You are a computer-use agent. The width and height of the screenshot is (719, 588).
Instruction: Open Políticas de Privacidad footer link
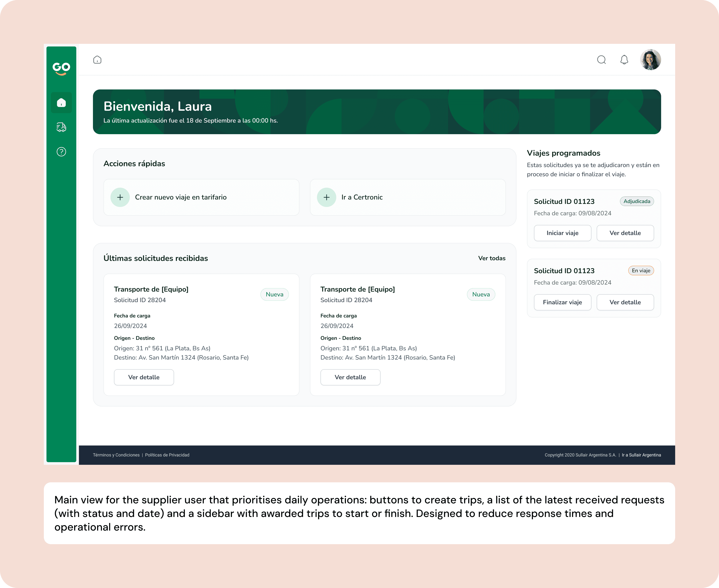pyautogui.click(x=167, y=455)
